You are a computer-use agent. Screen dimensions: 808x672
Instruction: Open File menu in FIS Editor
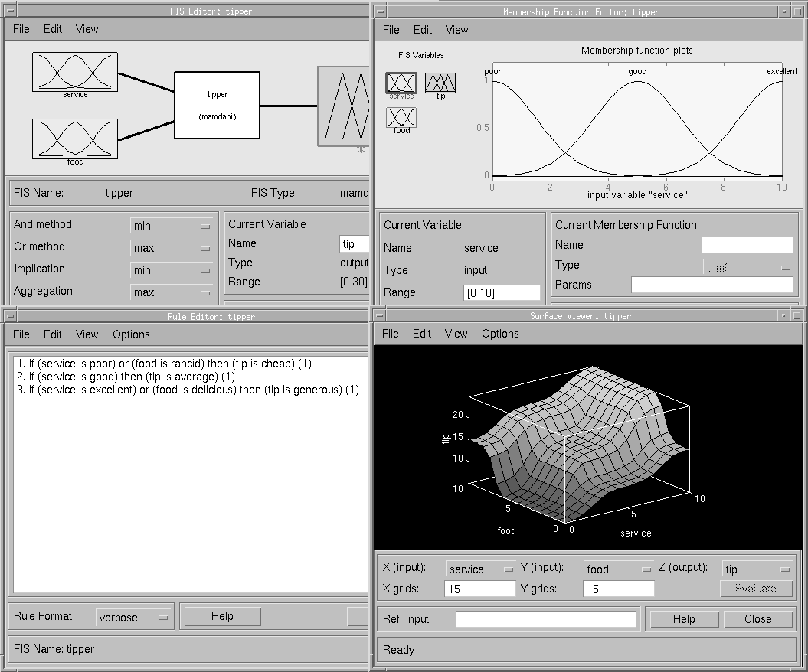(21, 29)
